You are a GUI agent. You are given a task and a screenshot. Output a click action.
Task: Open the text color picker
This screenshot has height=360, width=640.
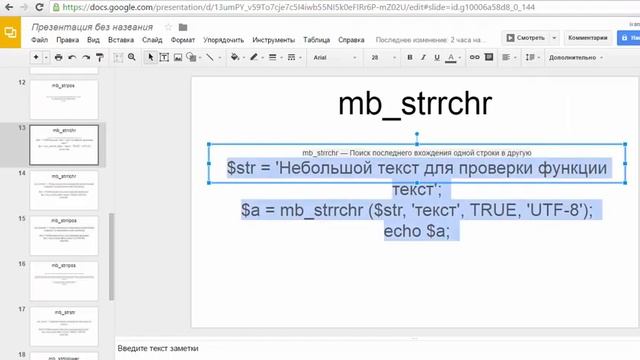[451, 58]
